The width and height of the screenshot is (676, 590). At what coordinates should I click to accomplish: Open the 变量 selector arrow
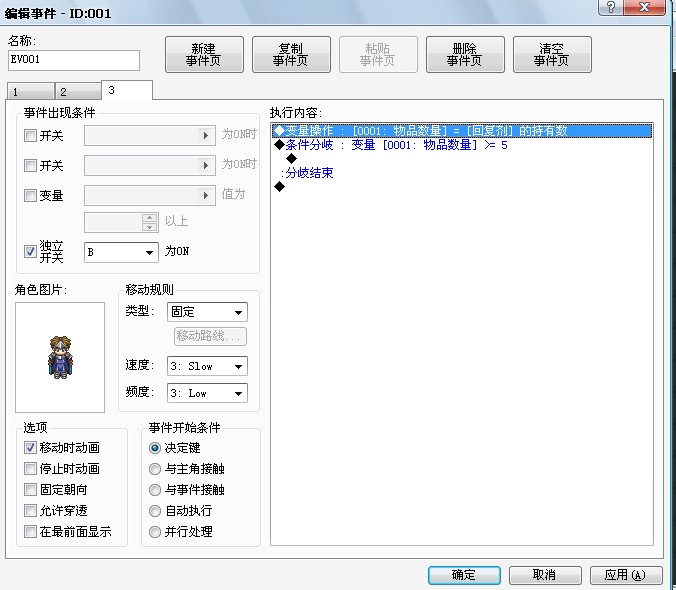pyautogui.click(x=206, y=196)
